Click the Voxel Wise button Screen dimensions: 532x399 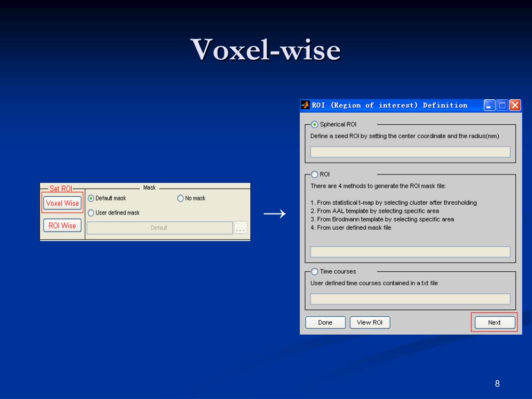62,203
